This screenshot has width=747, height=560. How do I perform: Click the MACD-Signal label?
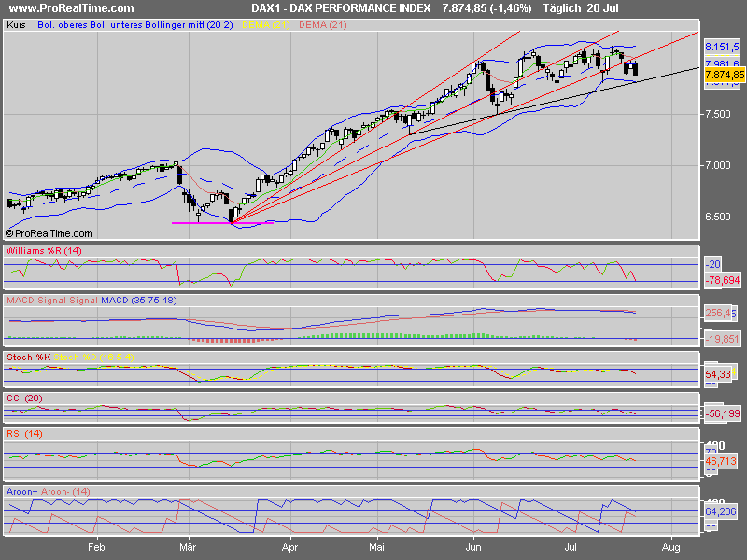tap(36, 300)
